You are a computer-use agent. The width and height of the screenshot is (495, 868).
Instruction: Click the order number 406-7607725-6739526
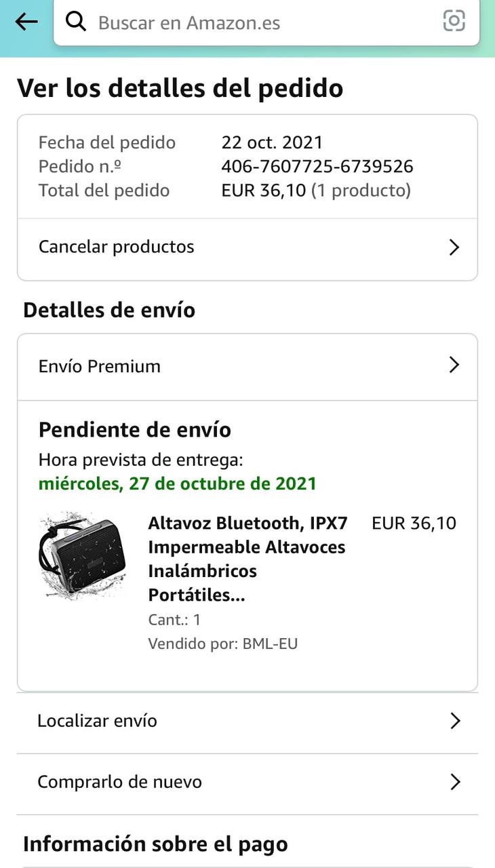click(317, 167)
